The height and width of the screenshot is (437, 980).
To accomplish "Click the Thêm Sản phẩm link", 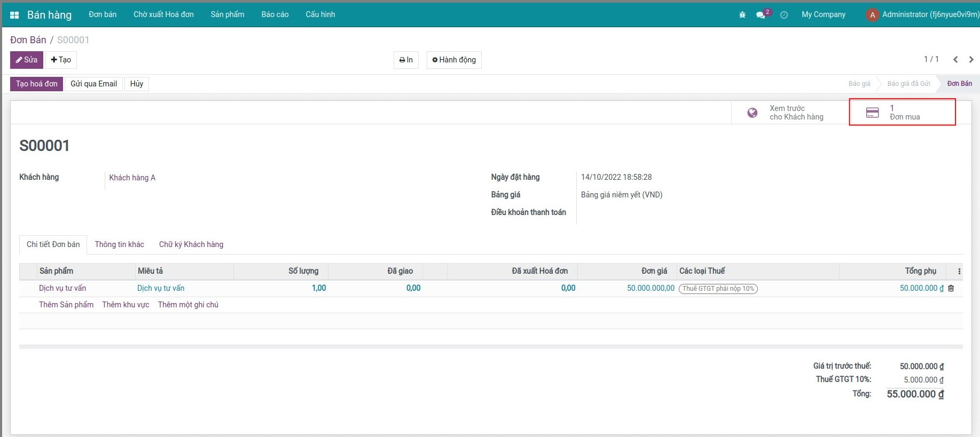I will (x=66, y=305).
